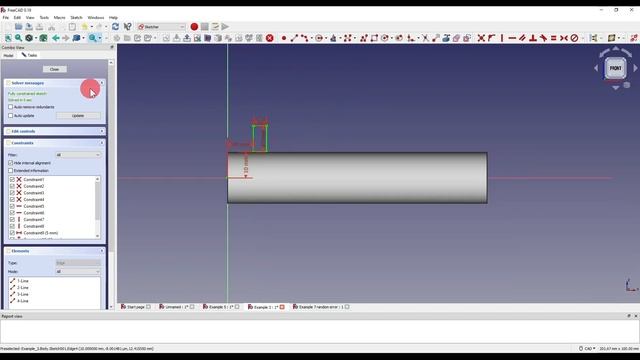Open the elements Mode dropdown
This screenshot has height=360, width=640.
pyautogui.click(x=78, y=271)
